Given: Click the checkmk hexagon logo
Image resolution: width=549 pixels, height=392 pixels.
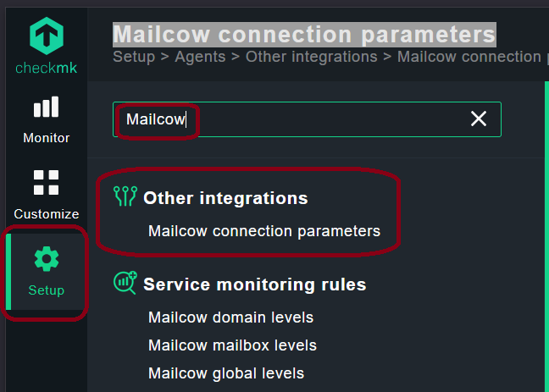Looking at the screenshot, I should [47, 36].
